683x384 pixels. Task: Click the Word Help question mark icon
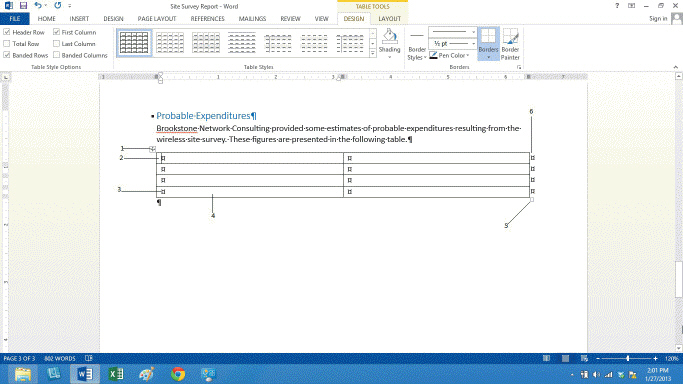point(617,6)
